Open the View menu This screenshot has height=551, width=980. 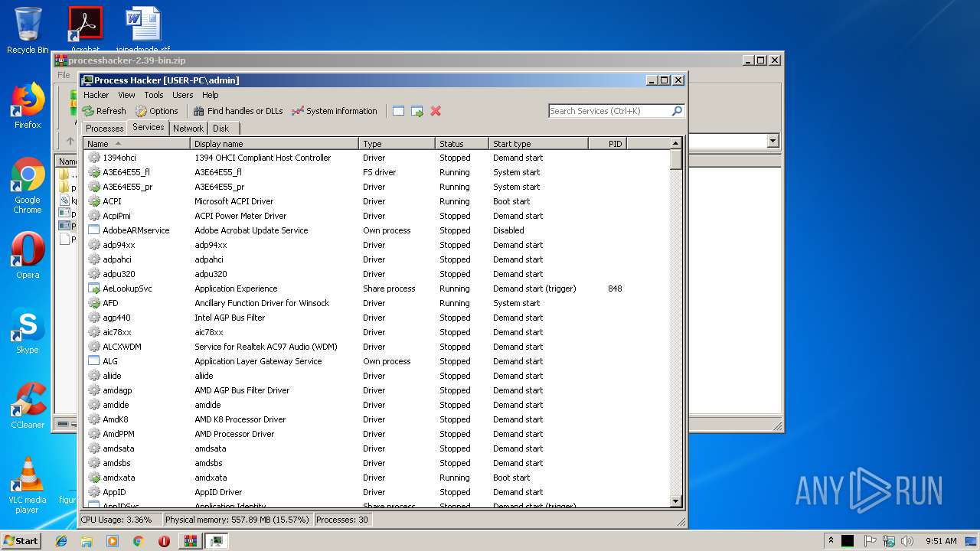pos(126,95)
